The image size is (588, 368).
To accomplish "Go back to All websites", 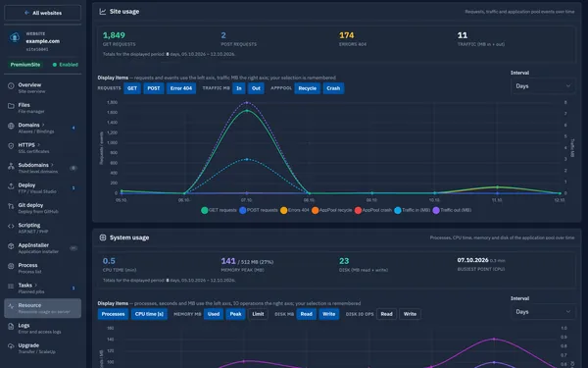I will tap(43, 13).
